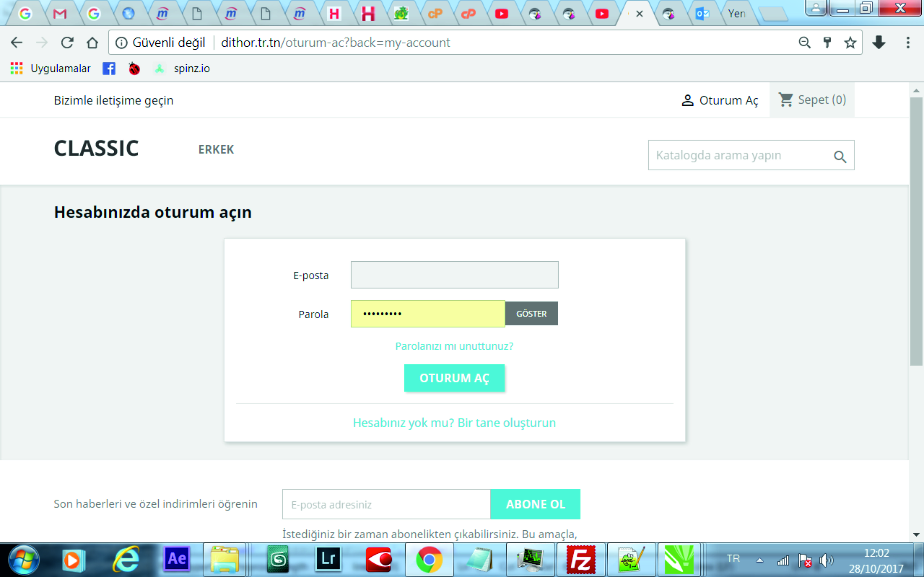This screenshot has width=924, height=577.
Task: Go back using the browser back arrow
Action: tap(16, 42)
